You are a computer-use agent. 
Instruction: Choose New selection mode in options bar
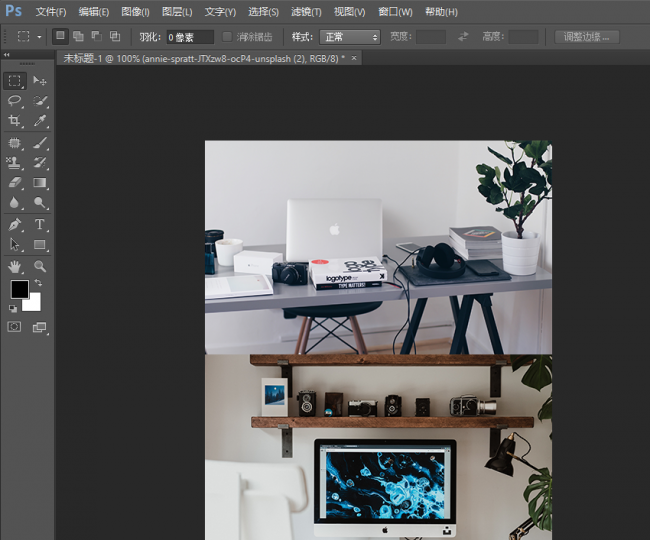[61, 36]
